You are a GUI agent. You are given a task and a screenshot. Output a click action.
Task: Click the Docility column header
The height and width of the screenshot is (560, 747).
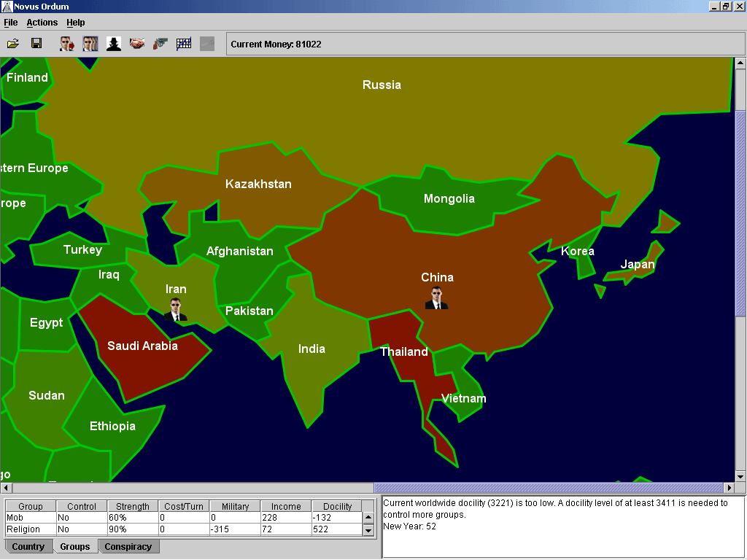click(337, 506)
